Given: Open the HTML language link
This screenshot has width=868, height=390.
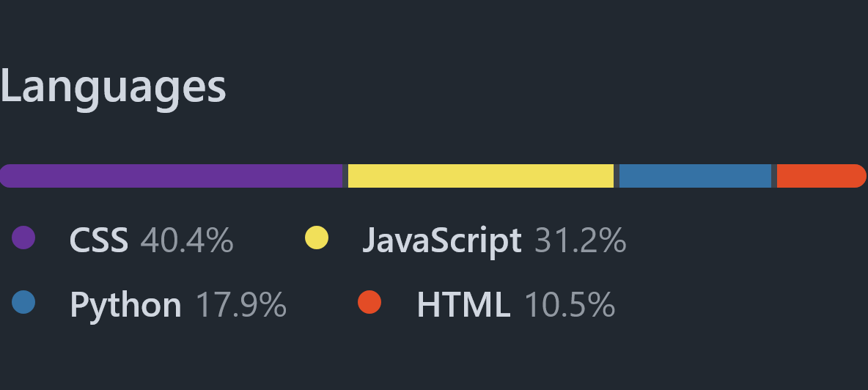Looking at the screenshot, I should tap(463, 305).
